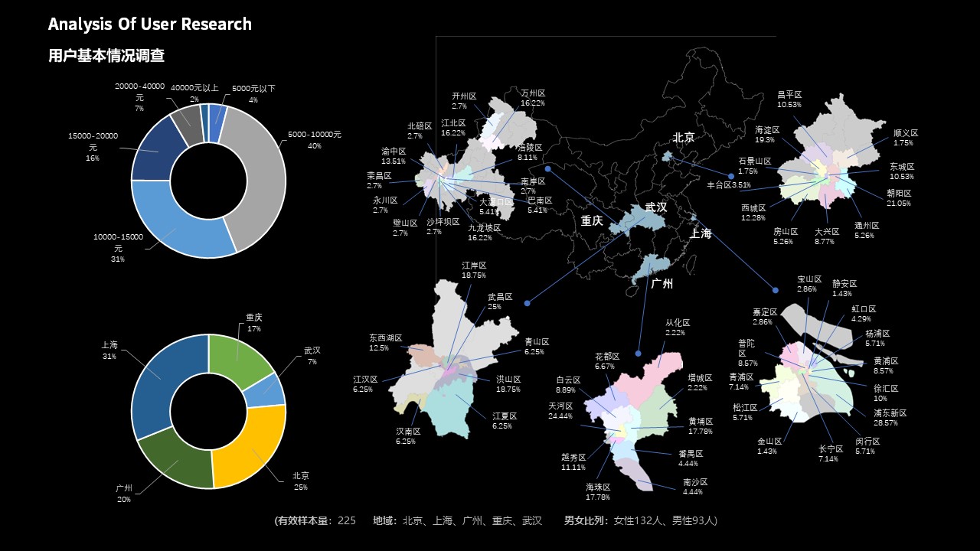This screenshot has height=551, width=980.
Task: Select the footer text '地域: 北京、上海、广州、重庆、武汉'
Action: [457, 521]
